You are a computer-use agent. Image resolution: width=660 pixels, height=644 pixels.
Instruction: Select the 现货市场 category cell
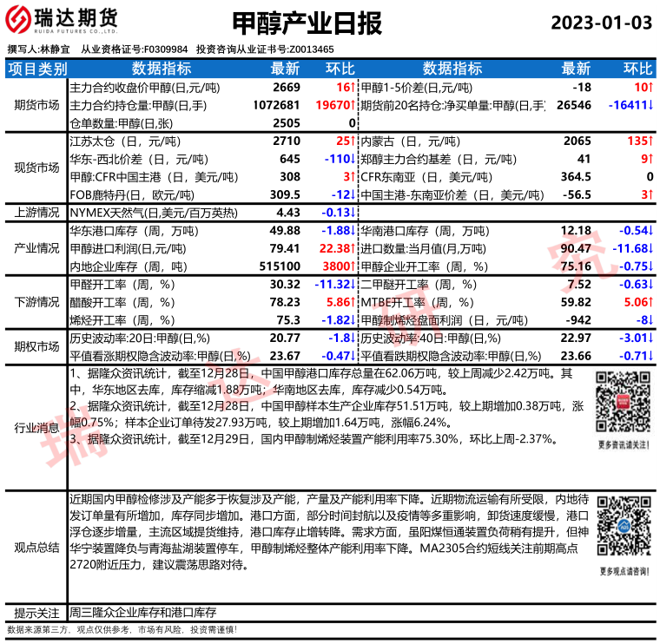pos(36,168)
